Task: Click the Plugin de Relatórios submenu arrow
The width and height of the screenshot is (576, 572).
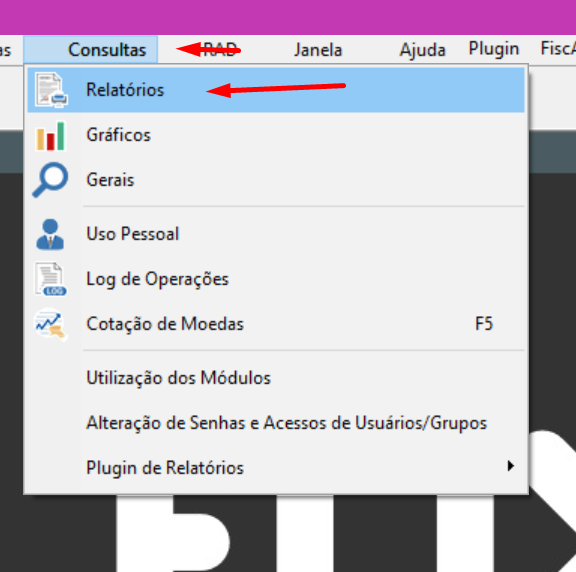Action: [x=510, y=466]
